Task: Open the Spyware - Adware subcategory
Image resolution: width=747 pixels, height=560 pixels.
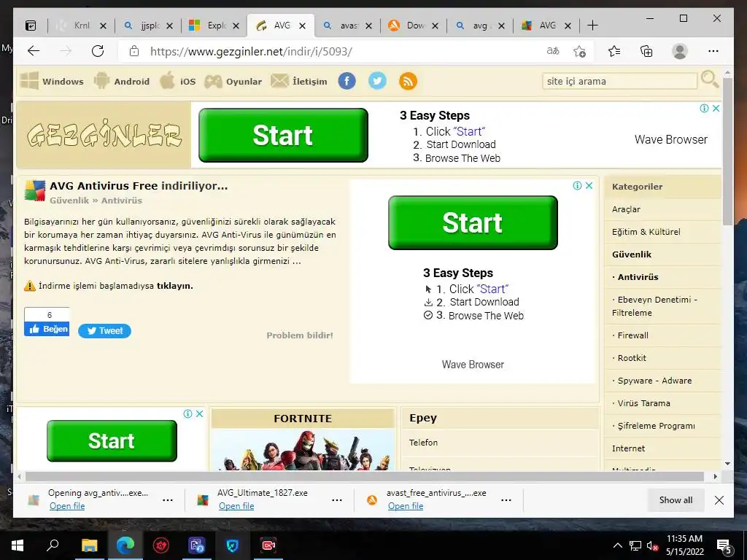Action: 654,381
